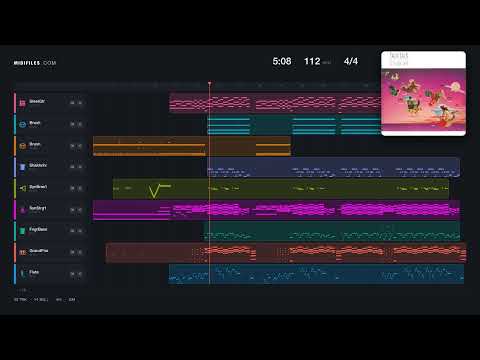Mute the blue shaker track
This screenshot has width=480, height=360.
point(72,167)
